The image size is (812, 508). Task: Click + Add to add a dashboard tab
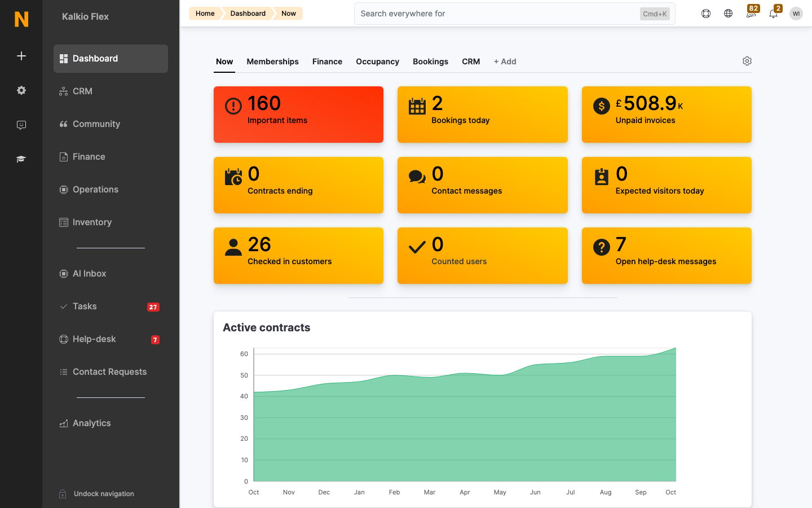click(x=505, y=62)
